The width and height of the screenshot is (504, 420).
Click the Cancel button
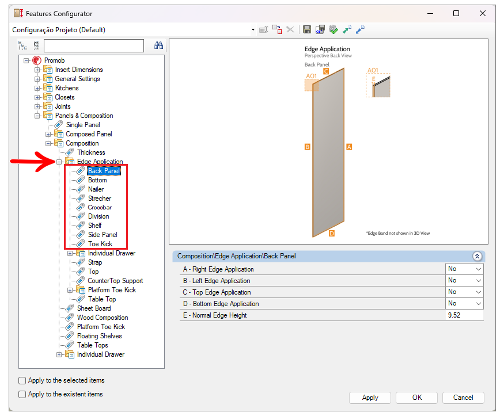tap(463, 398)
